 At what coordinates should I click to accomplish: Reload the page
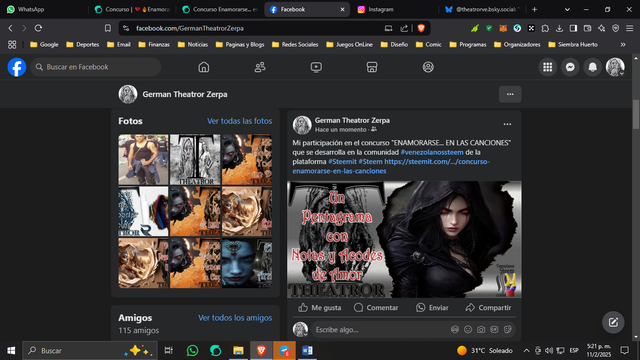click(x=38, y=28)
